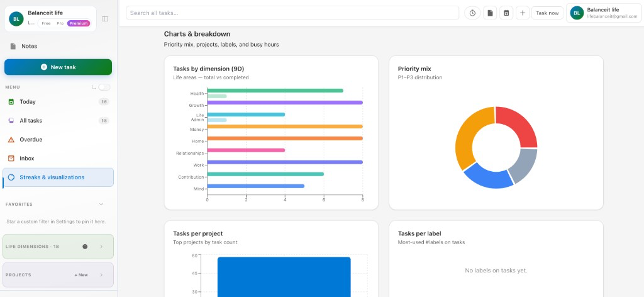Click the Star a custom filter hint text

(56, 222)
